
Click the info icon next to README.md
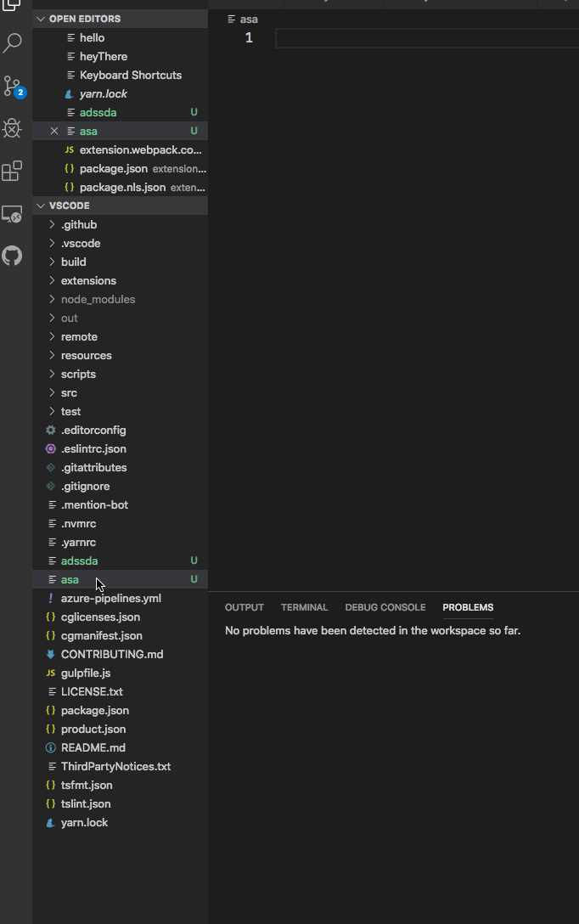[50, 747]
